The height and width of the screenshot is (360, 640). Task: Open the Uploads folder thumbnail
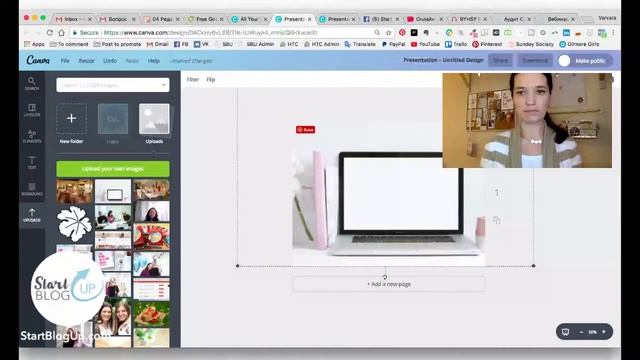tap(154, 118)
